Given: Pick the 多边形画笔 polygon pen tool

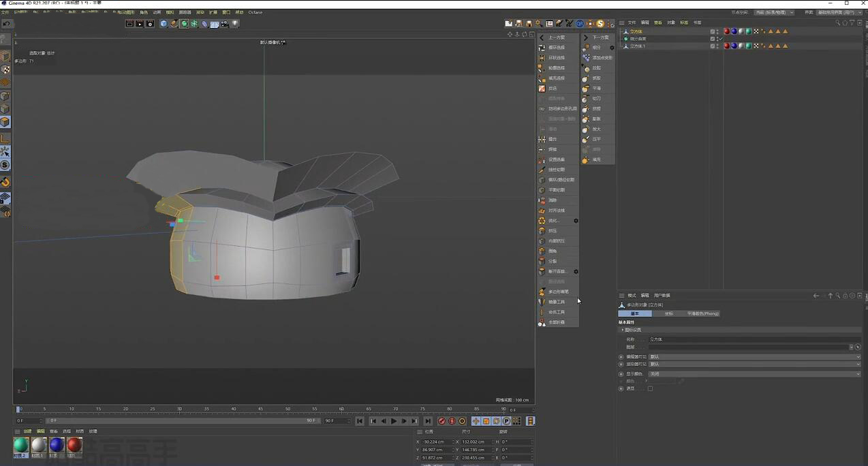Looking at the screenshot, I should (558, 292).
